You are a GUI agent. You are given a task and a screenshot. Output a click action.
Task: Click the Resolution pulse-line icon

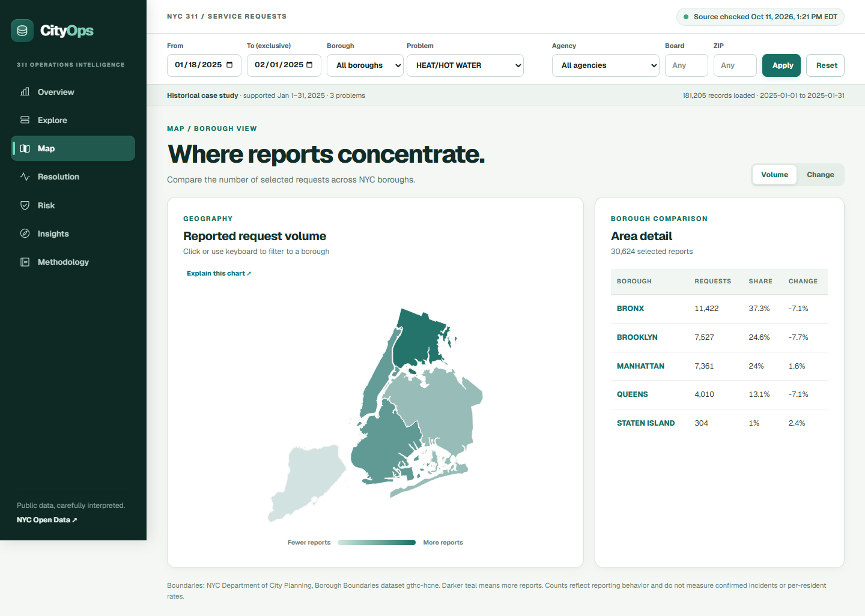click(25, 177)
